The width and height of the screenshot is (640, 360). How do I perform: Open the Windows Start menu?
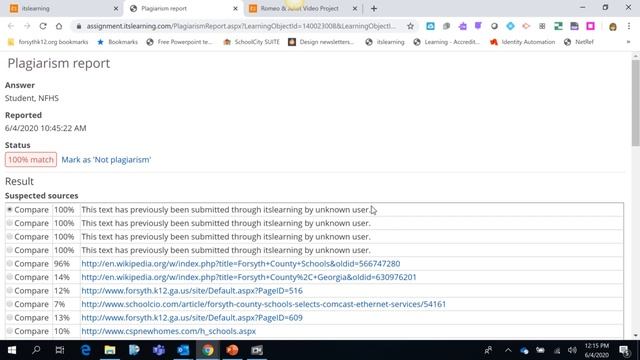click(x=12, y=350)
